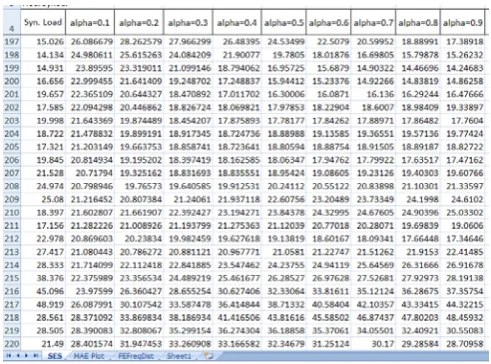This screenshot has width=491, height=364.
Task: Select row header 205
Action: pyautogui.click(x=12, y=147)
